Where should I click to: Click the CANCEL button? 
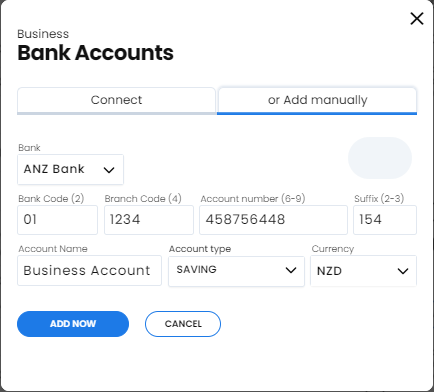(183, 324)
